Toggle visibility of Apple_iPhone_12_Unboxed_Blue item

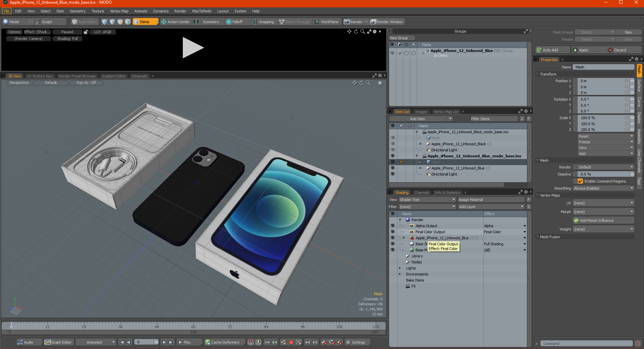(392, 168)
